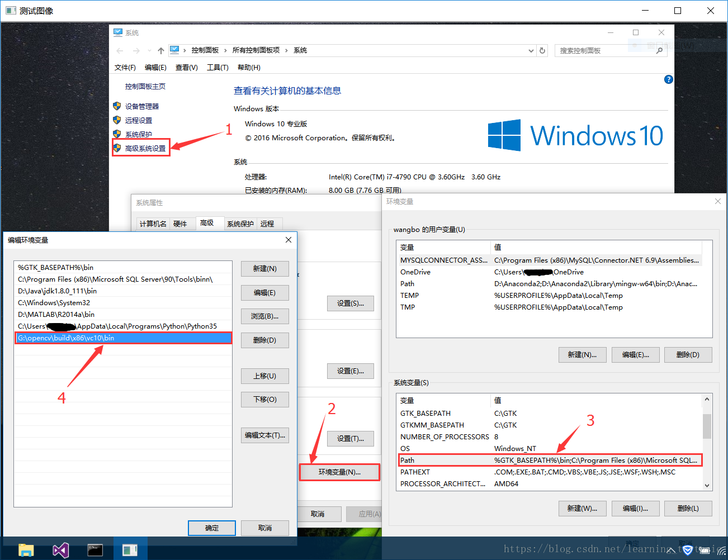Select the TEMP user variable row
Image resolution: width=728 pixels, height=560 pixels.
[550, 296]
